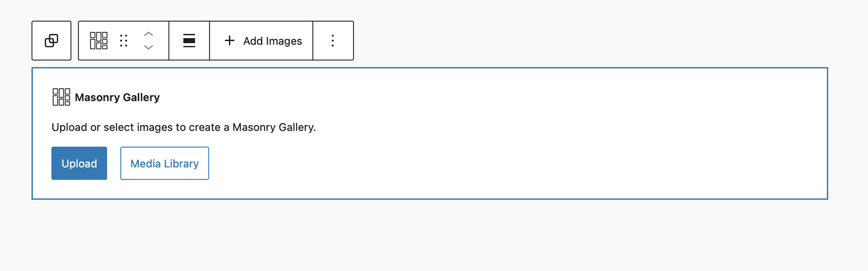The width and height of the screenshot is (868, 271).
Task: Move the block up with the up chevron
Action: pos(148,34)
